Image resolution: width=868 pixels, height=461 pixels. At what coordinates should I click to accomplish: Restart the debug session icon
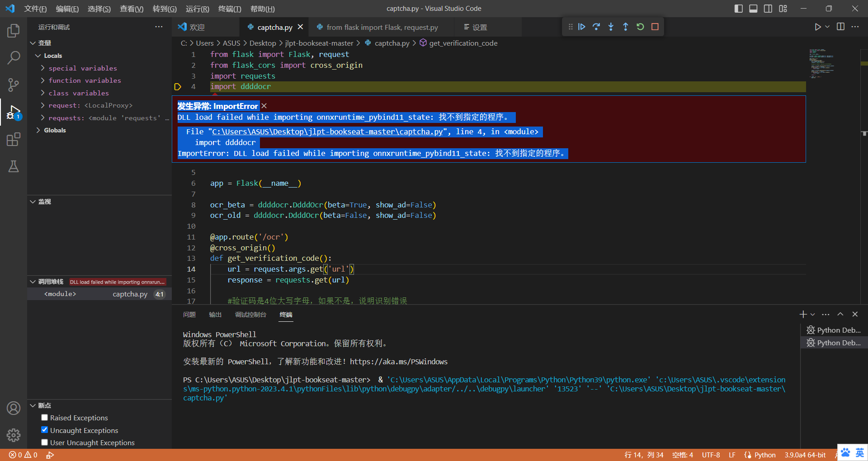click(x=640, y=27)
